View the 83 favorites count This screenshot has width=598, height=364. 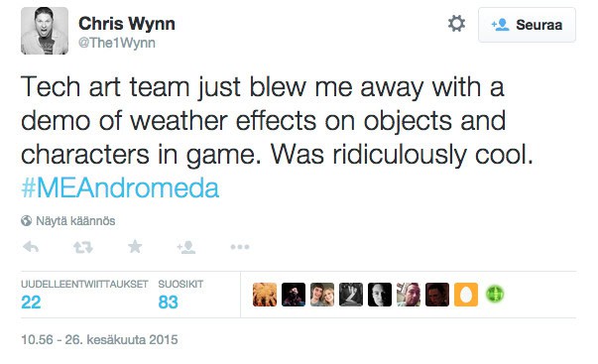(169, 303)
